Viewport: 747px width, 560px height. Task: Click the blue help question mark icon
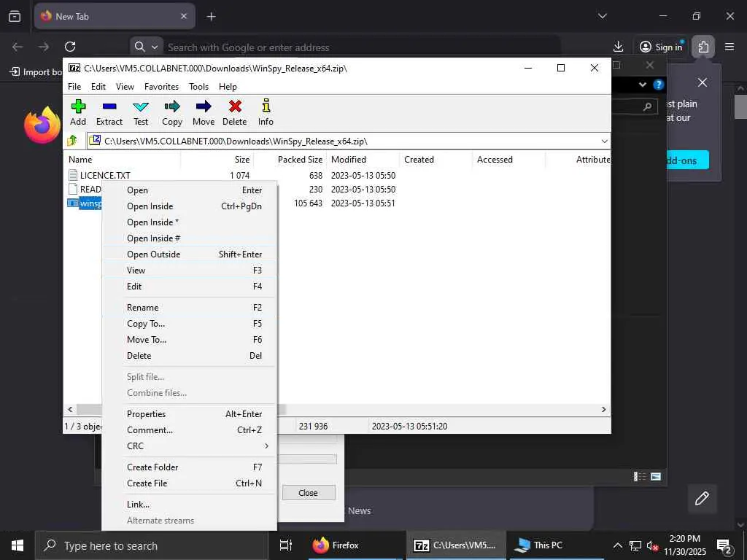tap(659, 85)
